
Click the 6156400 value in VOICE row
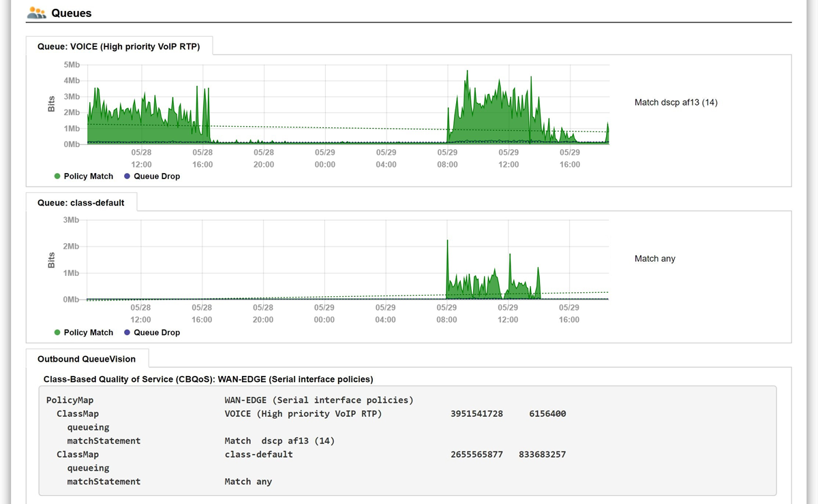coord(547,413)
